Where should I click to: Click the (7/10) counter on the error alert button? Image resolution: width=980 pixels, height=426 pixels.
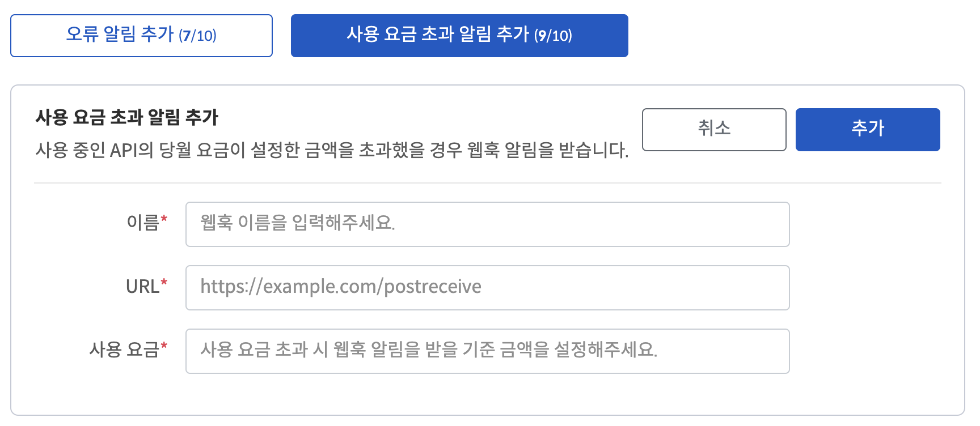pyautogui.click(x=197, y=36)
